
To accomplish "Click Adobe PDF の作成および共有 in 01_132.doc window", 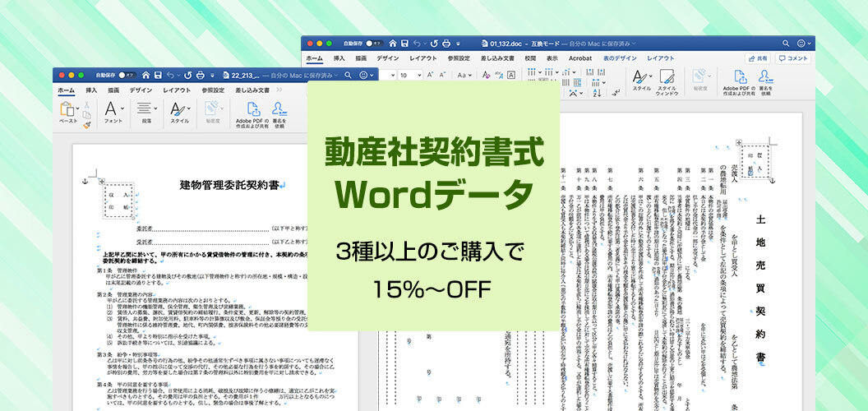I will 739,83.
